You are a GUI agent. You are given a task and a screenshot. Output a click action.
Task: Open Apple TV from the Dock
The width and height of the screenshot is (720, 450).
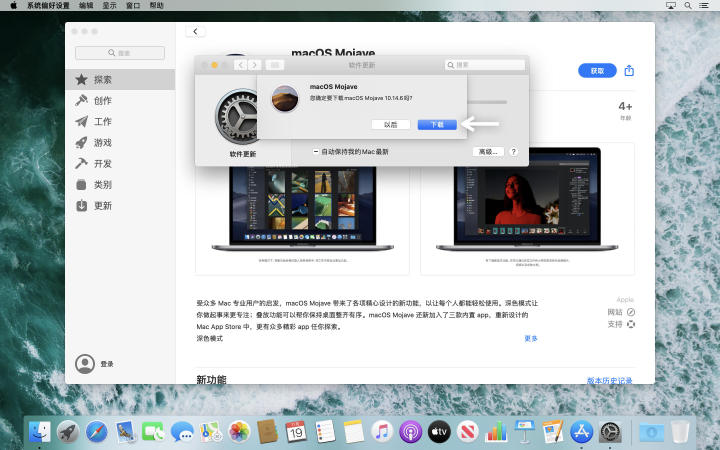(439, 432)
